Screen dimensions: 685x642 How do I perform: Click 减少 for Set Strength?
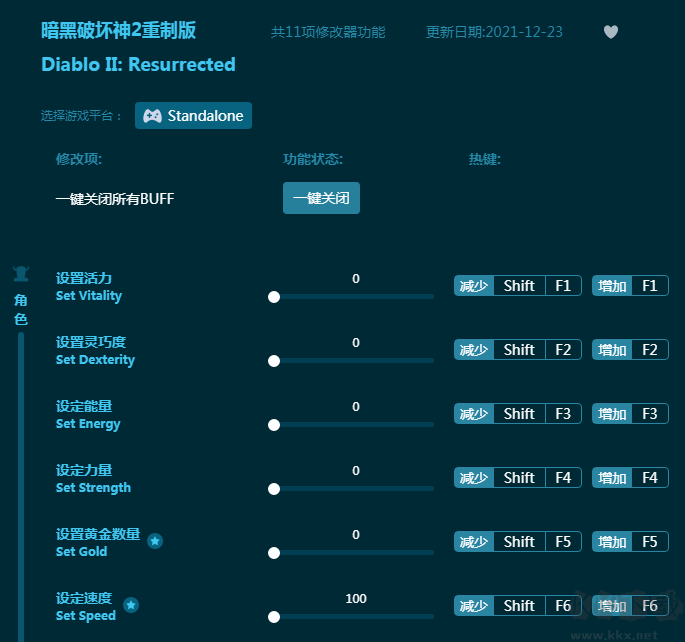pyautogui.click(x=474, y=478)
